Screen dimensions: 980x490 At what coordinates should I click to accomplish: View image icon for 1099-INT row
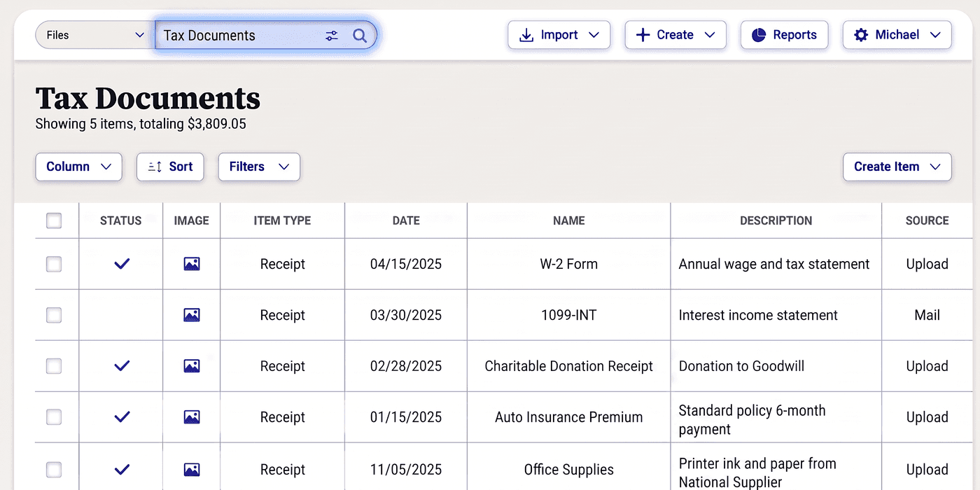[x=192, y=315]
